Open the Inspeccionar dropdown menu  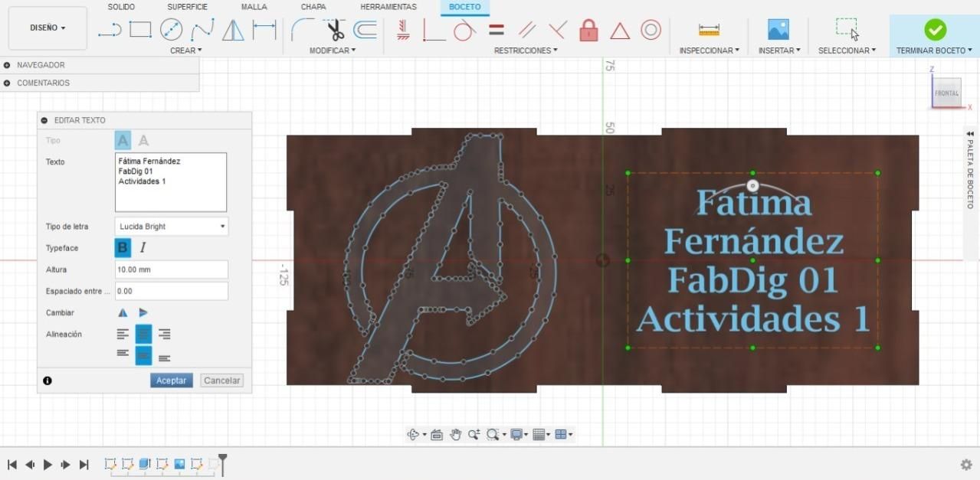pyautogui.click(x=710, y=51)
